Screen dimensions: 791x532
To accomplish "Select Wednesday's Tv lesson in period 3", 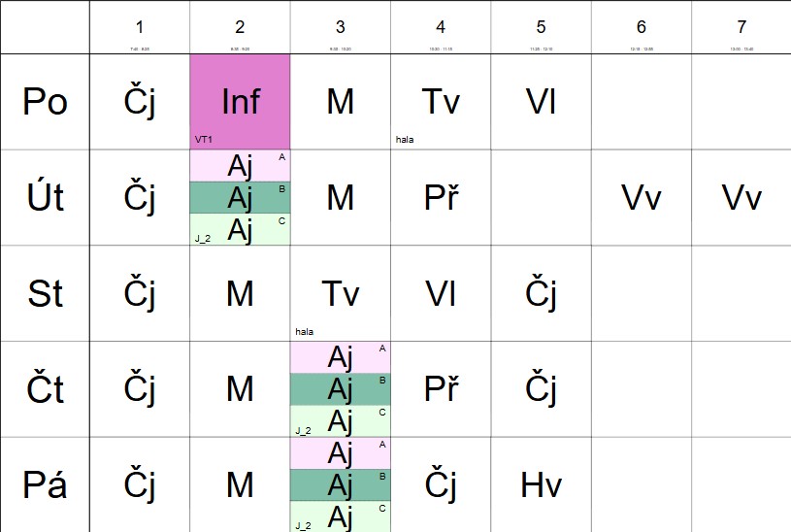I will pyautogui.click(x=340, y=293).
